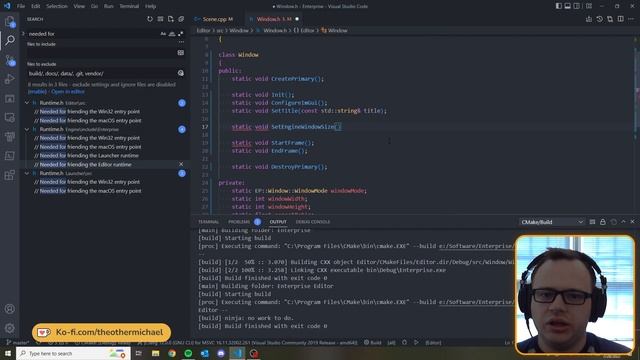Collapse the Runtime.h Engine/include/Enterprise results

pyautogui.click(x=27, y=129)
